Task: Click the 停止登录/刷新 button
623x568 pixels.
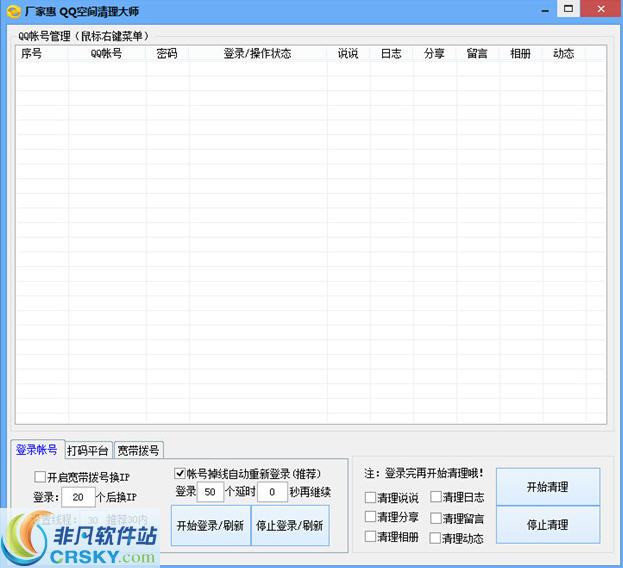Action: pyautogui.click(x=290, y=525)
